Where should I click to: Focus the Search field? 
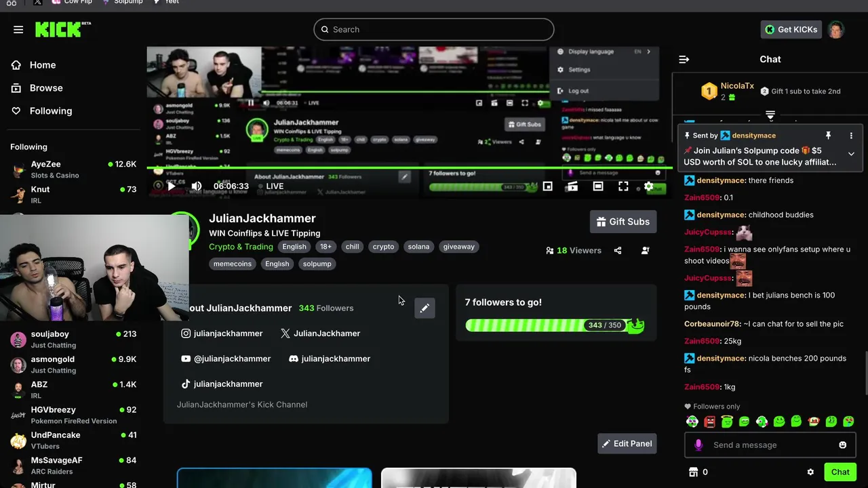click(434, 30)
